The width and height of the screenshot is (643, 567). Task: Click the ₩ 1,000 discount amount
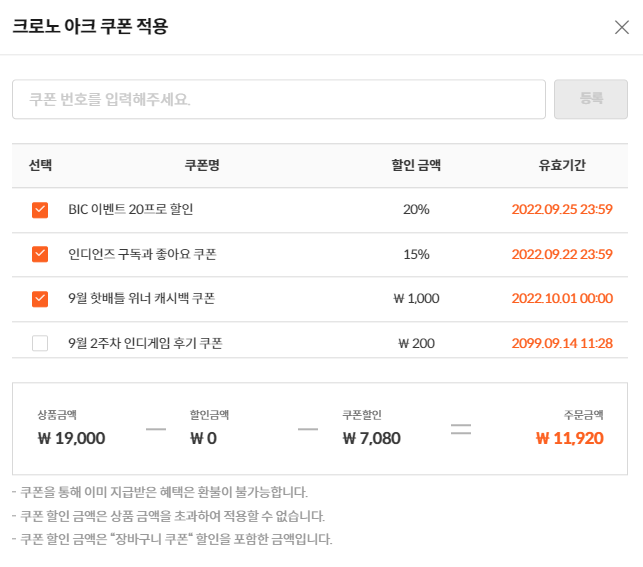pyautogui.click(x=416, y=298)
